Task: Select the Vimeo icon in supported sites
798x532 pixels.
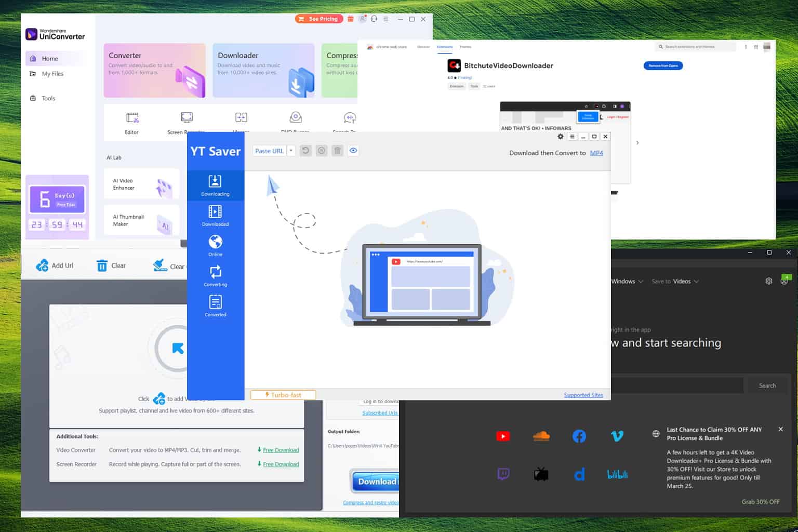Action: (x=617, y=436)
